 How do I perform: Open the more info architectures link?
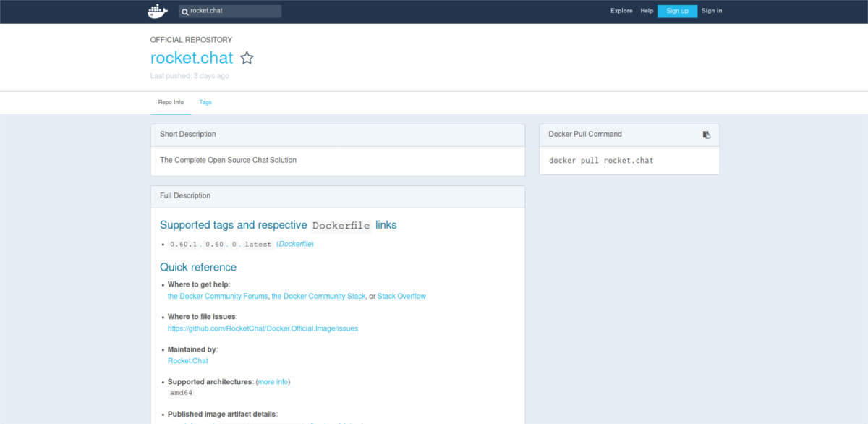pos(273,381)
